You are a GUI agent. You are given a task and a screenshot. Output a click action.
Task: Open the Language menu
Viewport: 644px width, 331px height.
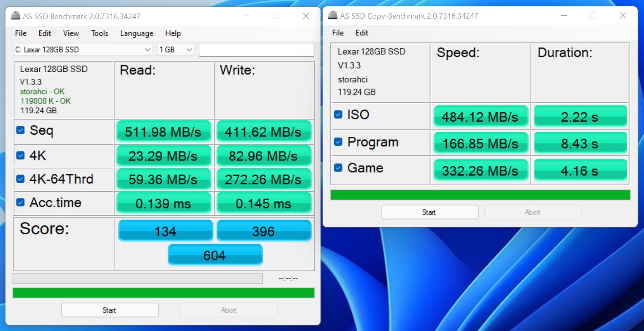tap(136, 33)
